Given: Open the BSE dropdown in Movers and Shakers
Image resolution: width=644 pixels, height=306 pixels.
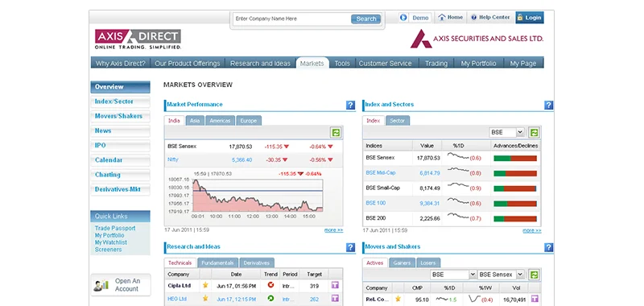Looking at the screenshot, I should pyautogui.click(x=453, y=275).
